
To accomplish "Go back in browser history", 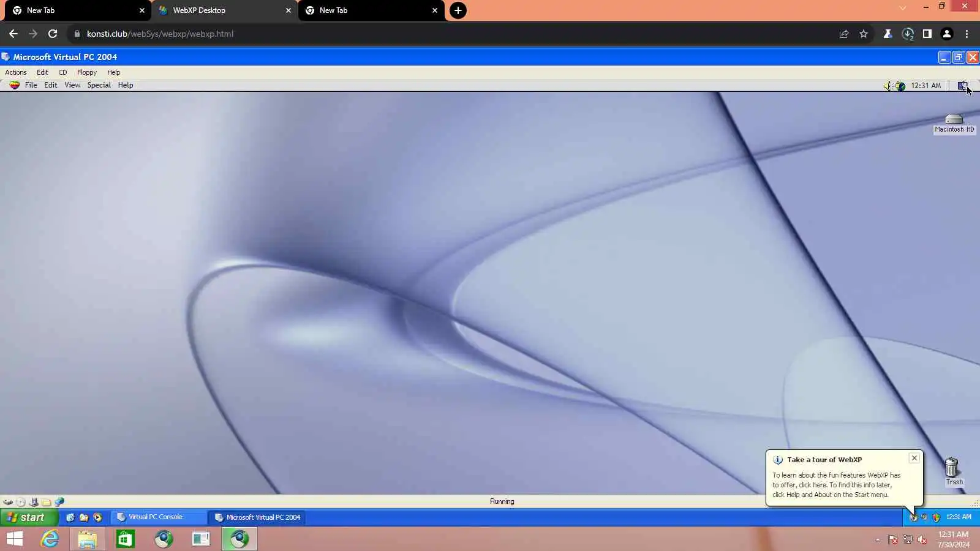I will [x=13, y=34].
